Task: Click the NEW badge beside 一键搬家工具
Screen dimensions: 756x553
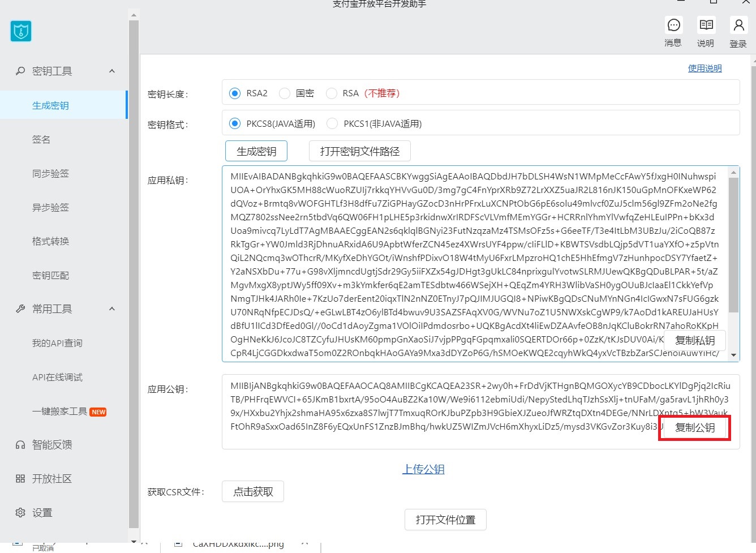Action: (98, 412)
